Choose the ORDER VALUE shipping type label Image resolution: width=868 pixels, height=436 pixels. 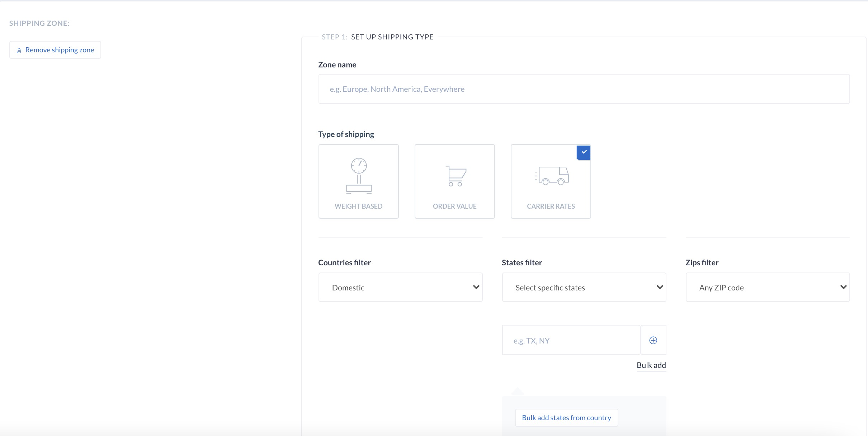click(454, 206)
